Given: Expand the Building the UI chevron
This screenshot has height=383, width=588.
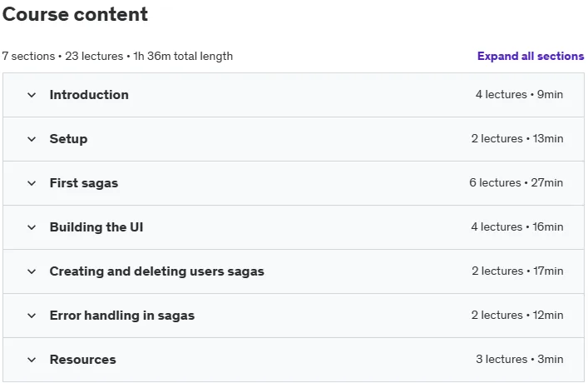Looking at the screenshot, I should pos(32,227).
